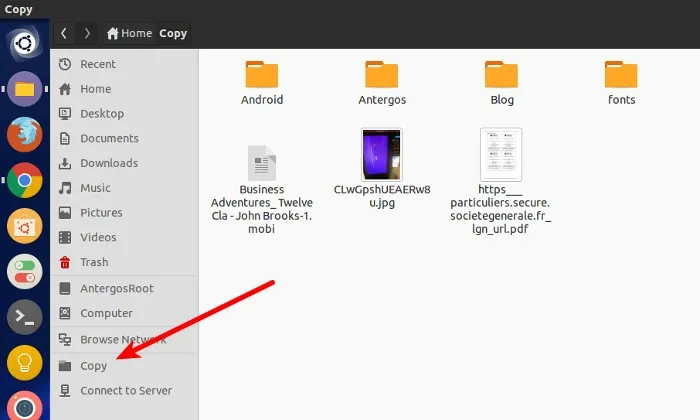
Task: Open Music in the sidebar
Action: click(x=124, y=188)
